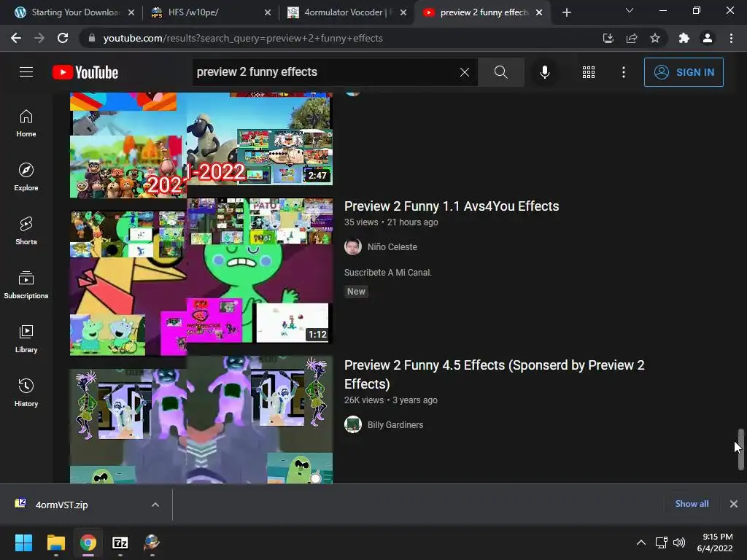Open the YouTube apps grid

click(x=589, y=72)
